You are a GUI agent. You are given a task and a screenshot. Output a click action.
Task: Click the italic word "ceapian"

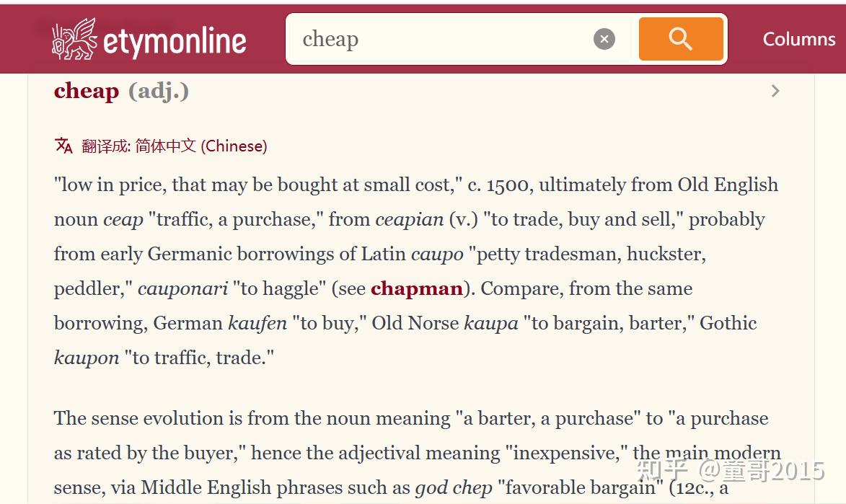(410, 219)
